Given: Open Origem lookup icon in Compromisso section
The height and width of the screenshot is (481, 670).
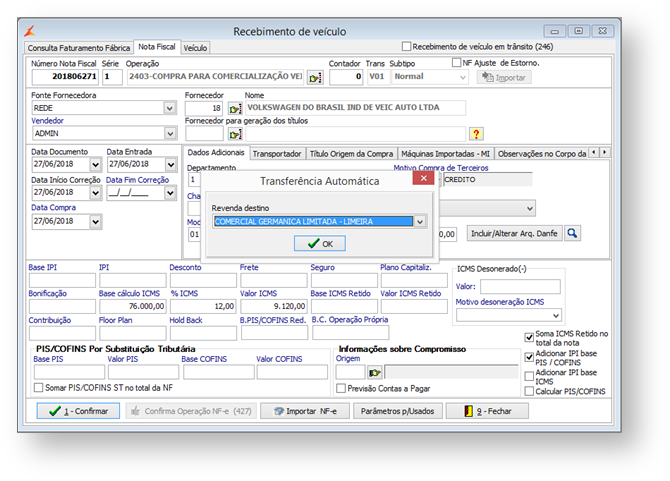Looking at the screenshot, I should tap(374, 372).
